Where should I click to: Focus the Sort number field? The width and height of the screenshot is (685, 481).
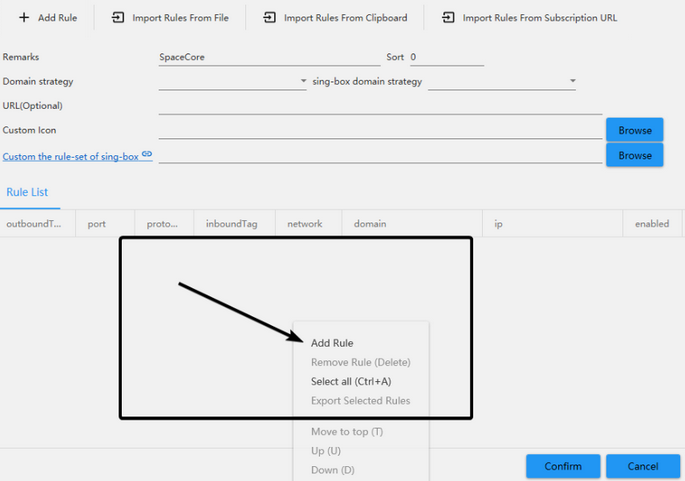pos(446,58)
